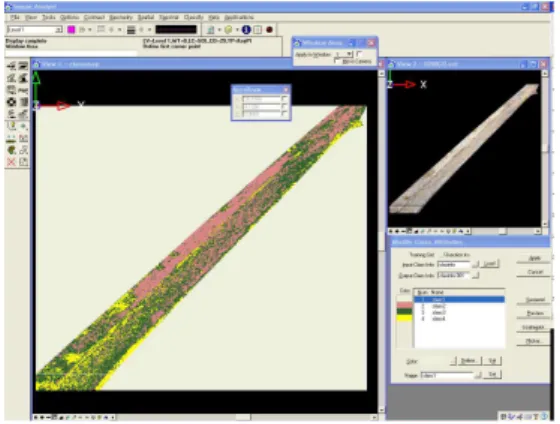Screen dimensions: 560x424
Task: Click icon right of olive globe icon
Action: (23, 150)
